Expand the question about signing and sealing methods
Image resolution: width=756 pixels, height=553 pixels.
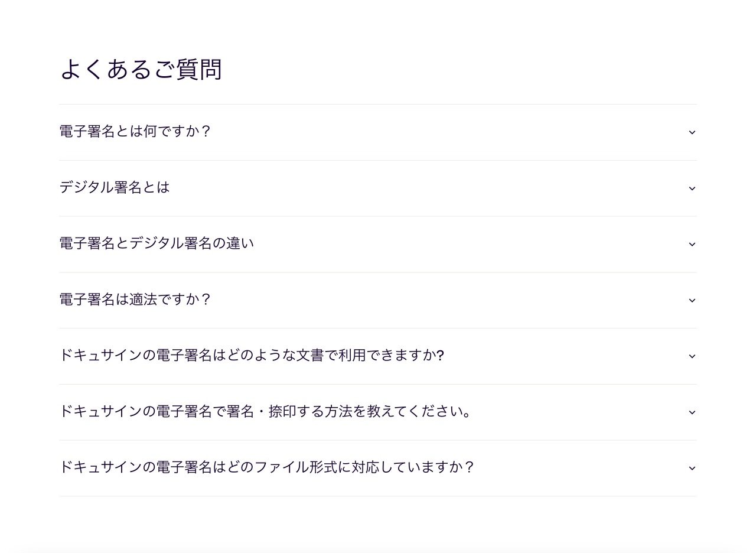coord(266,411)
